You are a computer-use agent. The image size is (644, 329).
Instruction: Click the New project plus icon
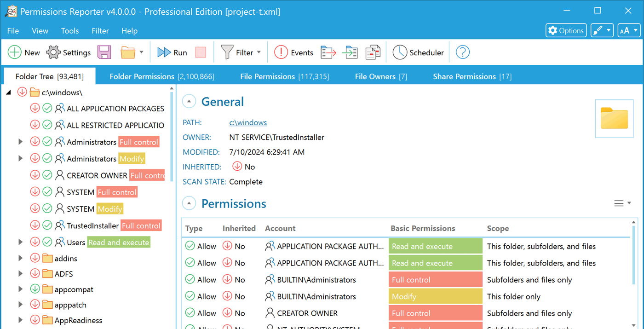15,52
